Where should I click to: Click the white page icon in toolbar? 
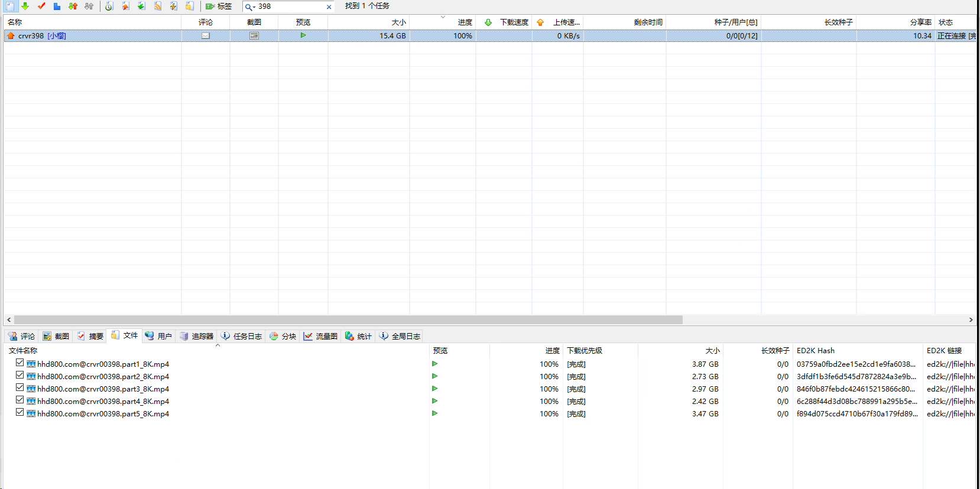(10, 6)
